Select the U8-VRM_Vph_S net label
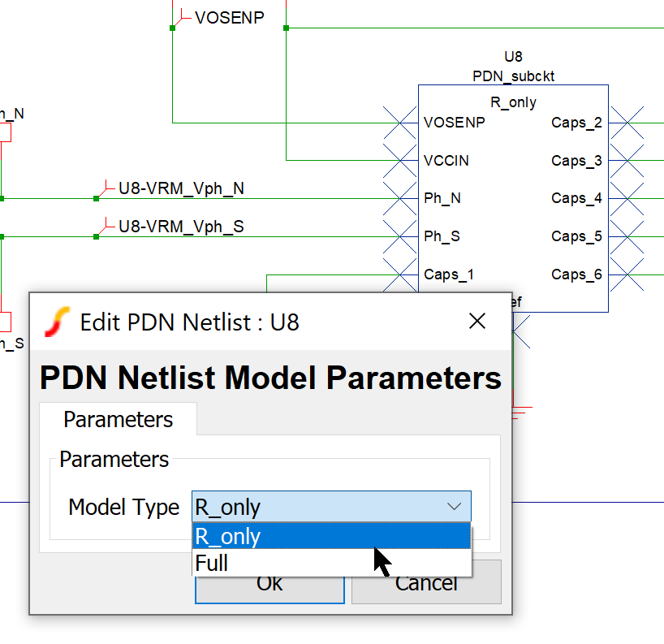 coord(181,227)
